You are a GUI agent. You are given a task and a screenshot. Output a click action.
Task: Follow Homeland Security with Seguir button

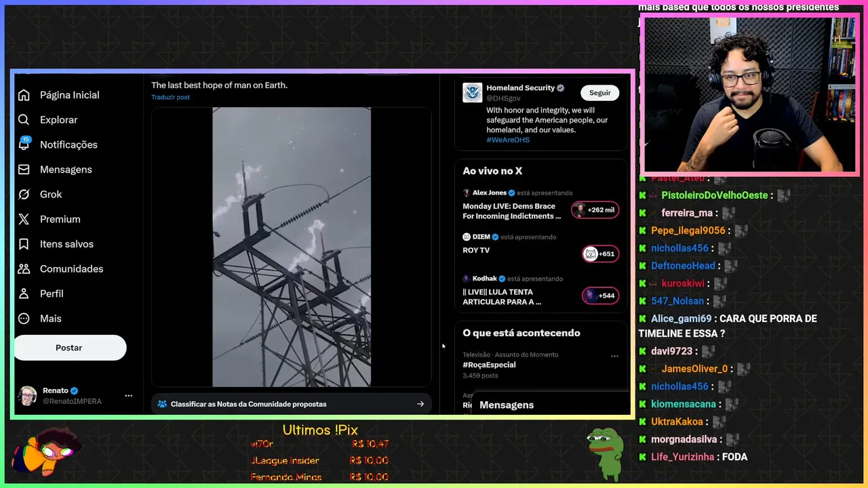click(x=599, y=93)
